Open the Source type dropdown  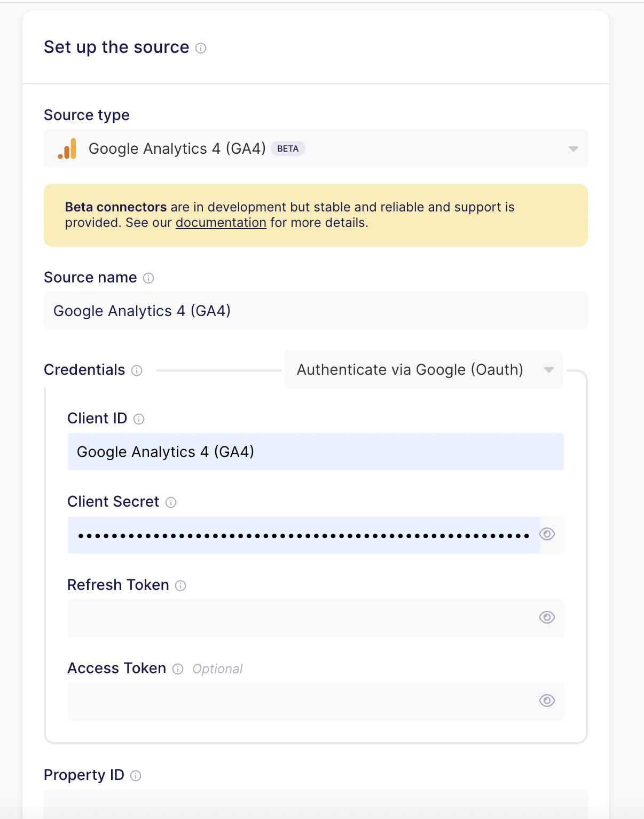point(316,148)
